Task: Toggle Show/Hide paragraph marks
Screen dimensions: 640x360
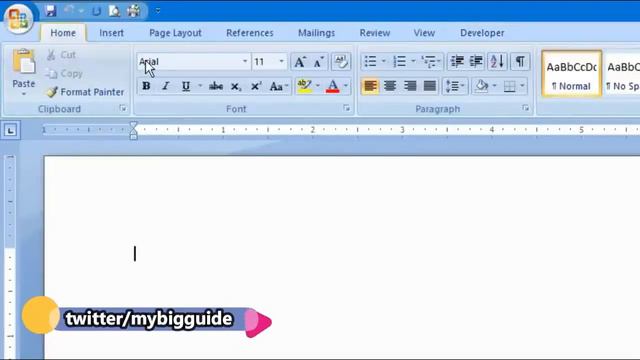Action: [520, 62]
